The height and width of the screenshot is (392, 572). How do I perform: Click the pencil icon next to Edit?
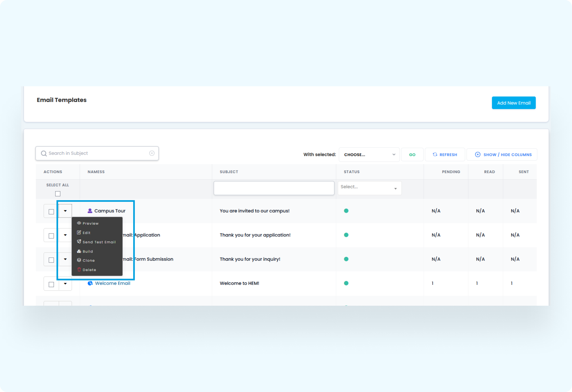tap(79, 233)
